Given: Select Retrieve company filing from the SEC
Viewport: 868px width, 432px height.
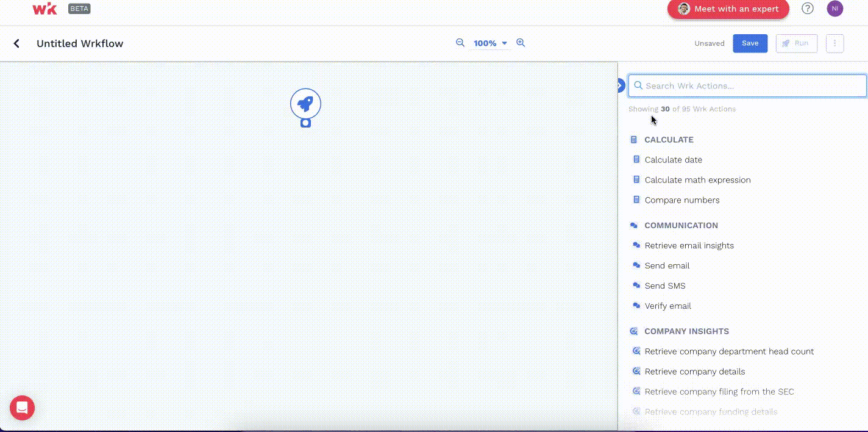Looking at the screenshot, I should (x=719, y=392).
